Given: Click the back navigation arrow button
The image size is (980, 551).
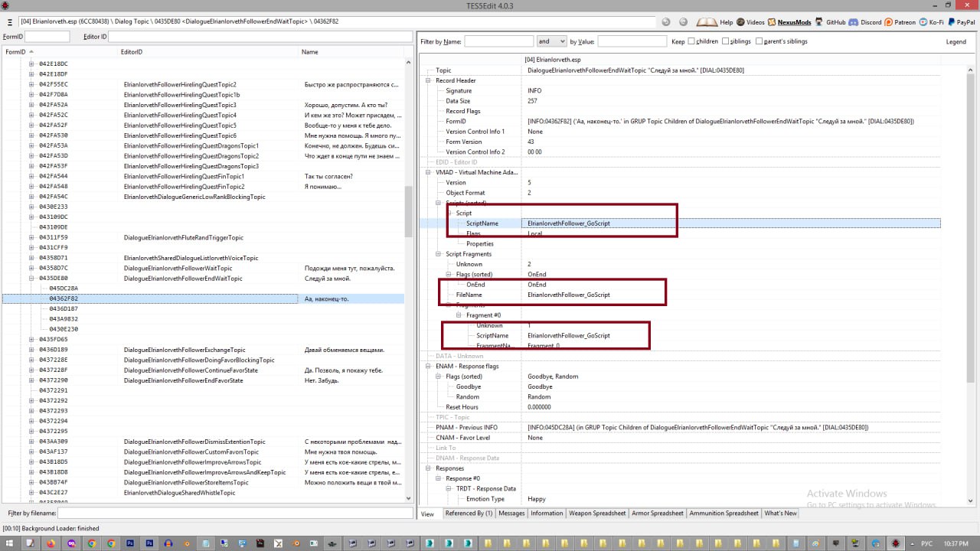Looking at the screenshot, I should 666,22.
